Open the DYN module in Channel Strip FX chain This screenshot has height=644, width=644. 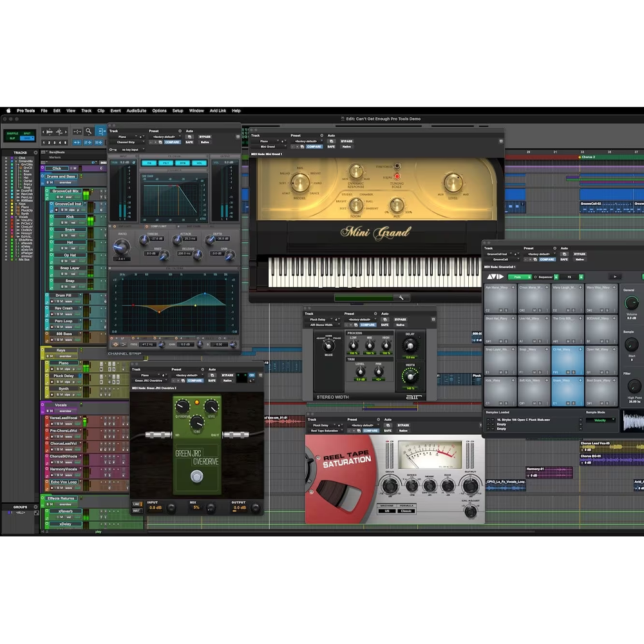(183, 163)
